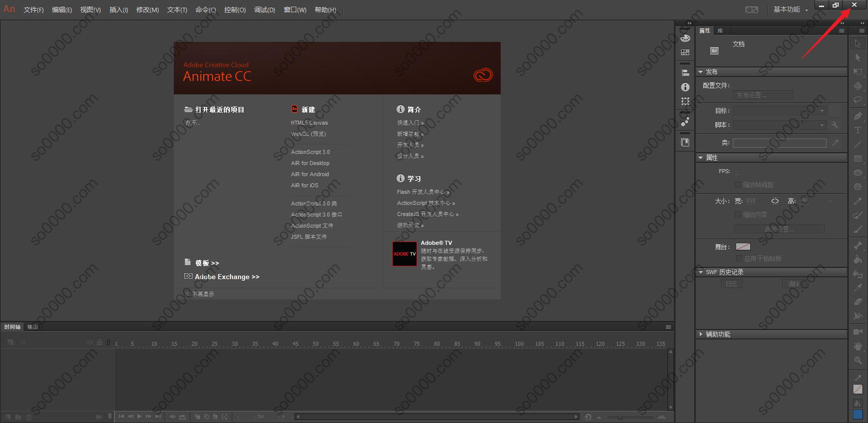Collapse the SWF 历史记录 section
Screen dimensions: 868x423
click(700, 272)
